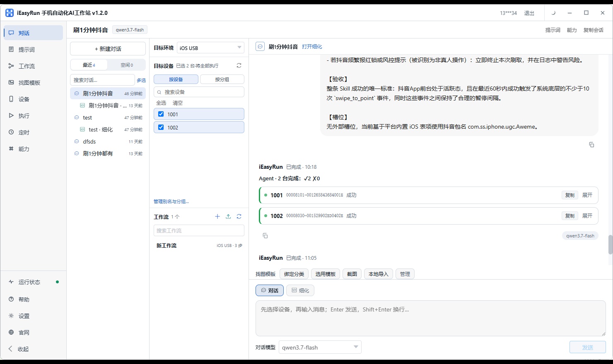Click 管理 template button
613x364 pixels.
pyautogui.click(x=405, y=274)
